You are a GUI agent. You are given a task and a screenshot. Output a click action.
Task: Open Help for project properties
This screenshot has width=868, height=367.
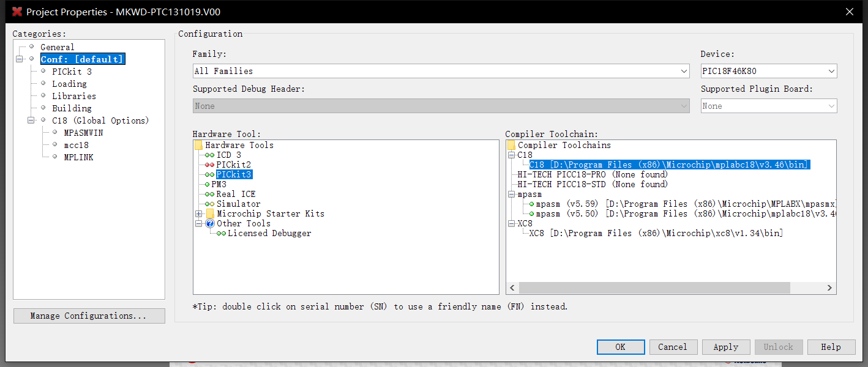[831, 347]
